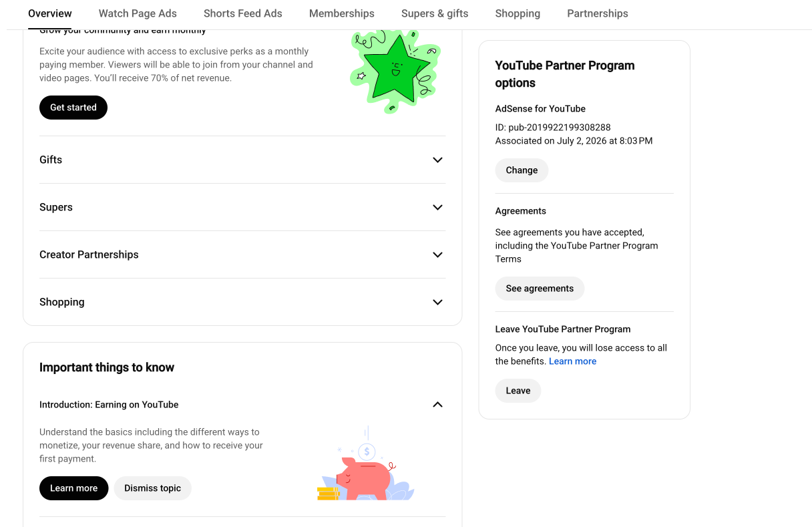Open the Supers & gifts tab

point(435,13)
